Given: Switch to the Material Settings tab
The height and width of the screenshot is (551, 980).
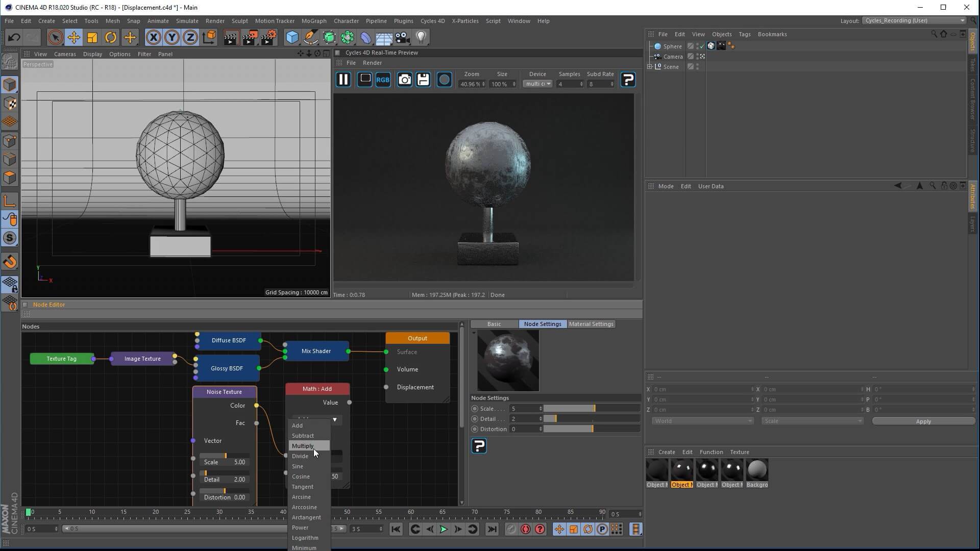Looking at the screenshot, I should coord(591,324).
